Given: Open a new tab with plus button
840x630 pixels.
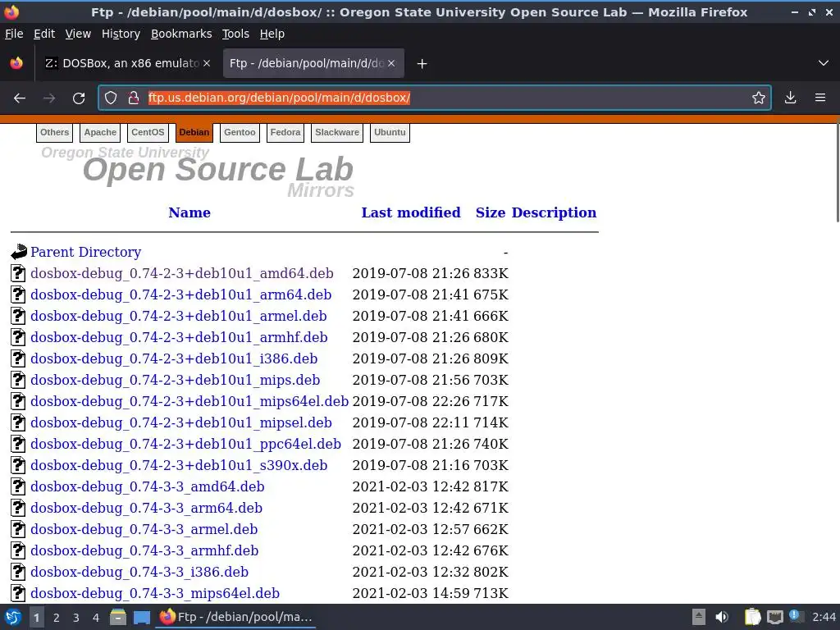Looking at the screenshot, I should pyautogui.click(x=422, y=64).
